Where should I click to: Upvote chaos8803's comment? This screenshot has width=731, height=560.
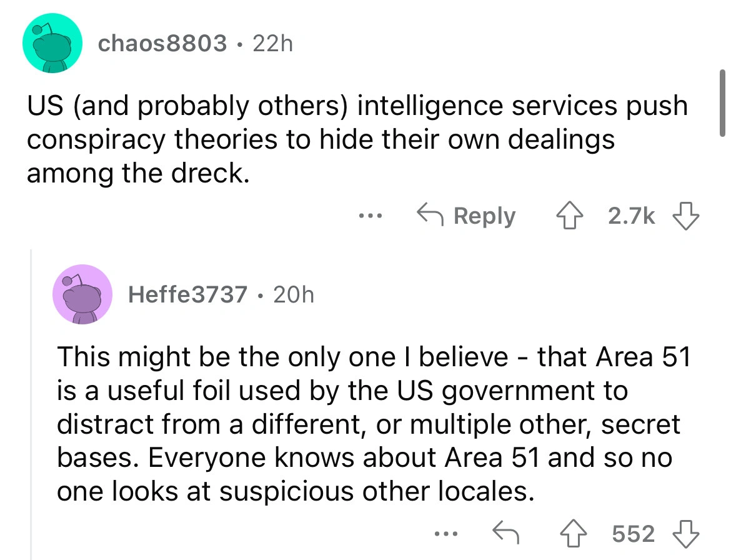569,215
